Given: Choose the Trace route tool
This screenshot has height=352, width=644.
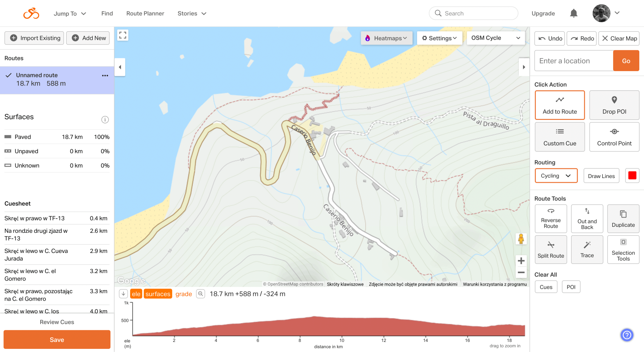Looking at the screenshot, I should click(587, 249).
